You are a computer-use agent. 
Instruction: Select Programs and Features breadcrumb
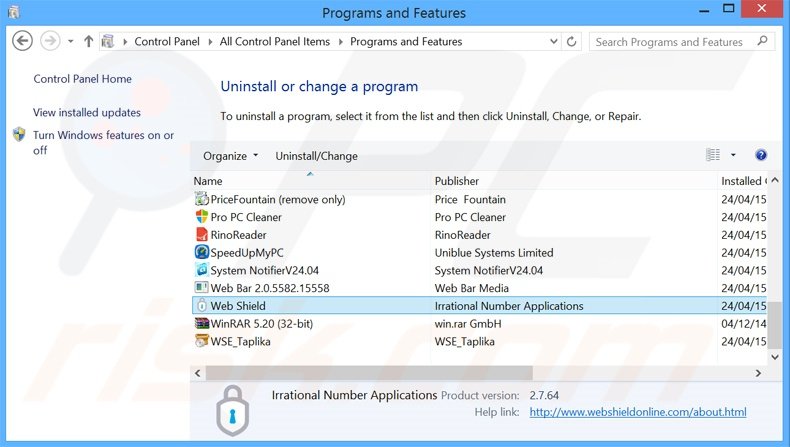click(406, 42)
